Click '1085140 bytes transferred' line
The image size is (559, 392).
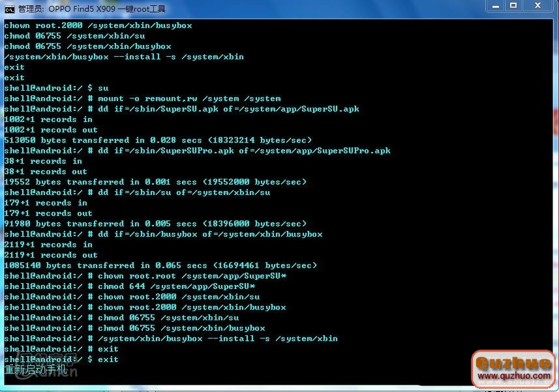click(x=160, y=265)
